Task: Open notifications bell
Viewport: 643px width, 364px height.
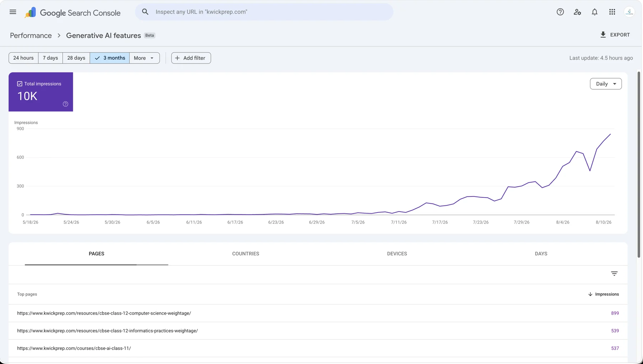Action: coord(594,12)
